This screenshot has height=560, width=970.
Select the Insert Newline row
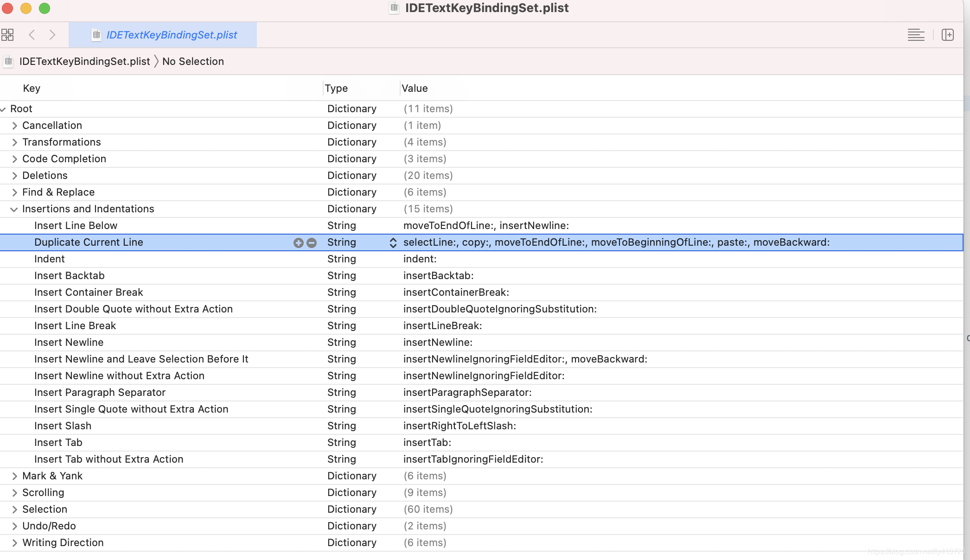click(x=69, y=342)
